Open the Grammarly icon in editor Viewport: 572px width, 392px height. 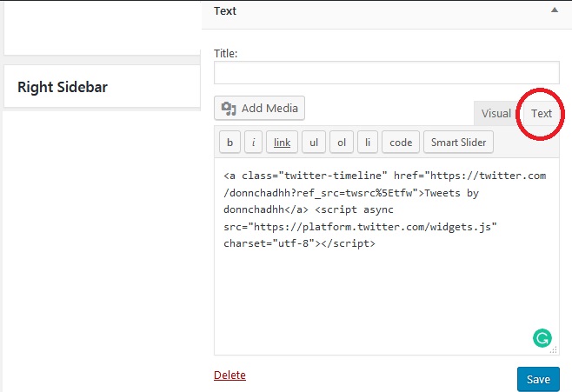tap(542, 338)
